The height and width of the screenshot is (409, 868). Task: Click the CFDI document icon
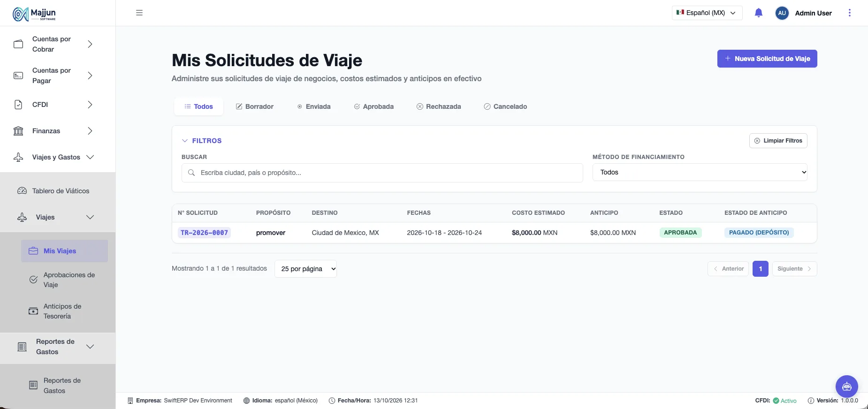18,105
